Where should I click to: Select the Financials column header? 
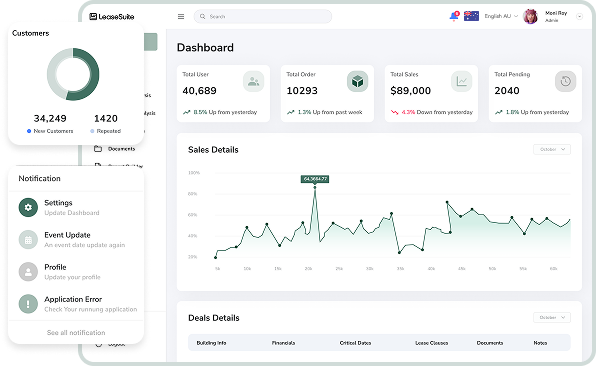click(x=283, y=343)
